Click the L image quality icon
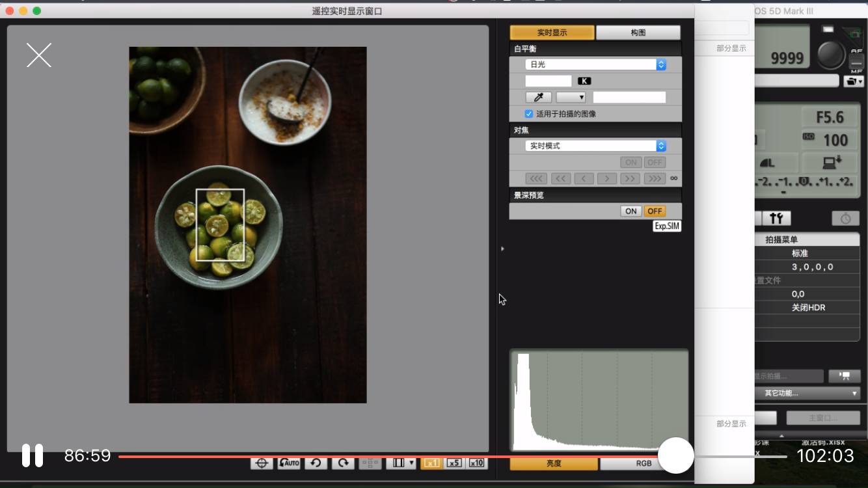The width and height of the screenshot is (868, 488). click(x=768, y=163)
